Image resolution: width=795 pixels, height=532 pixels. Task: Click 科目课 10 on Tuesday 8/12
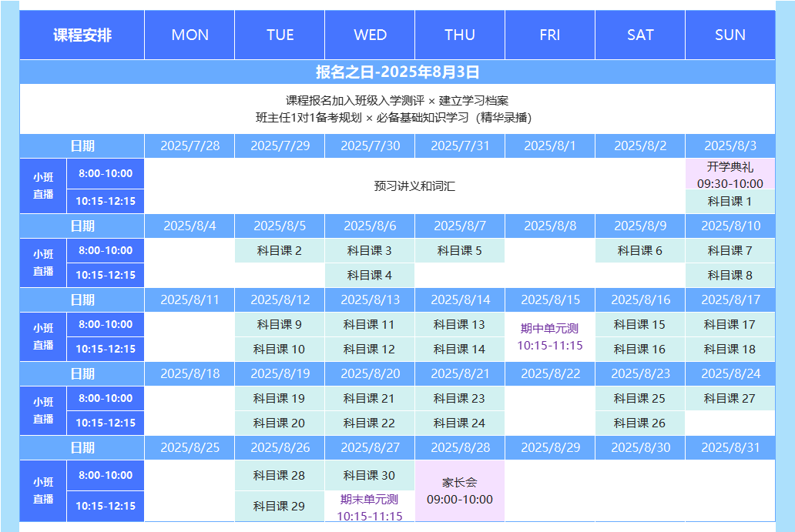(x=280, y=350)
